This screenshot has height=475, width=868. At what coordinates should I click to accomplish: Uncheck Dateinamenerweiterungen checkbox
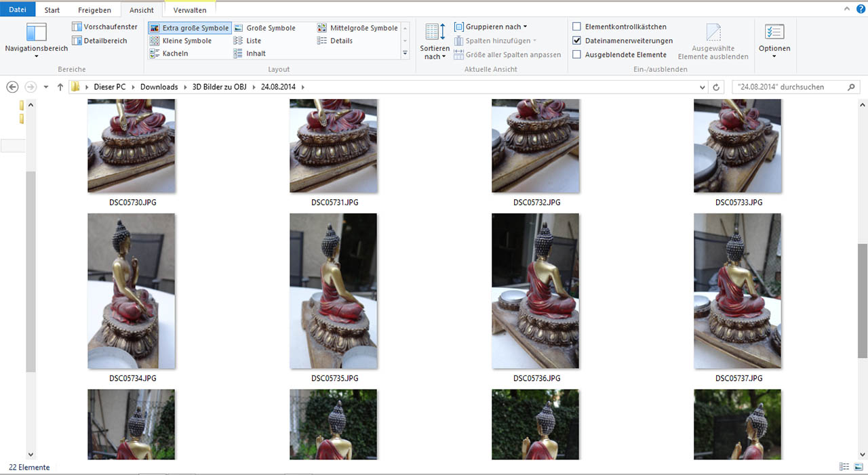[x=577, y=41]
